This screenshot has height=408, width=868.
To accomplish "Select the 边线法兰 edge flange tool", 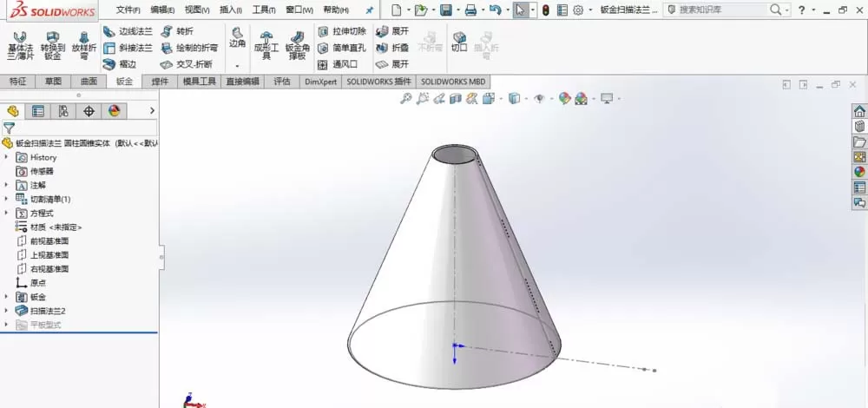I will coord(128,31).
